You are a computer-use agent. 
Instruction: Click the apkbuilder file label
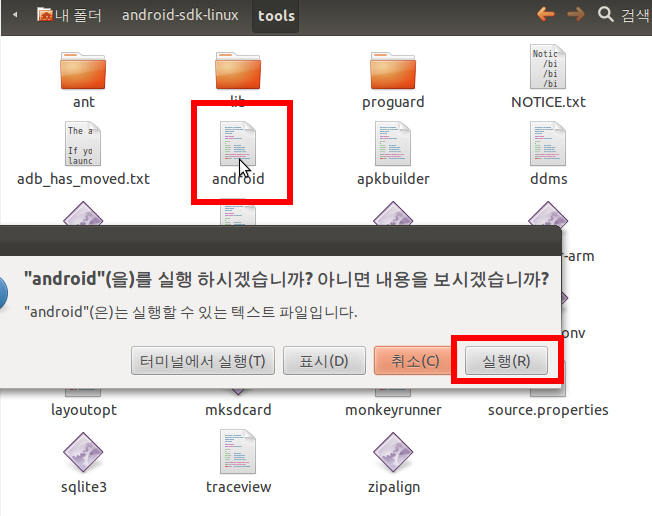point(393,179)
